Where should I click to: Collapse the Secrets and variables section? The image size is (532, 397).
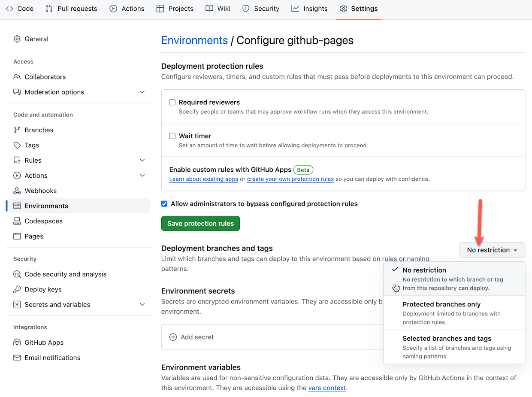[142, 304]
